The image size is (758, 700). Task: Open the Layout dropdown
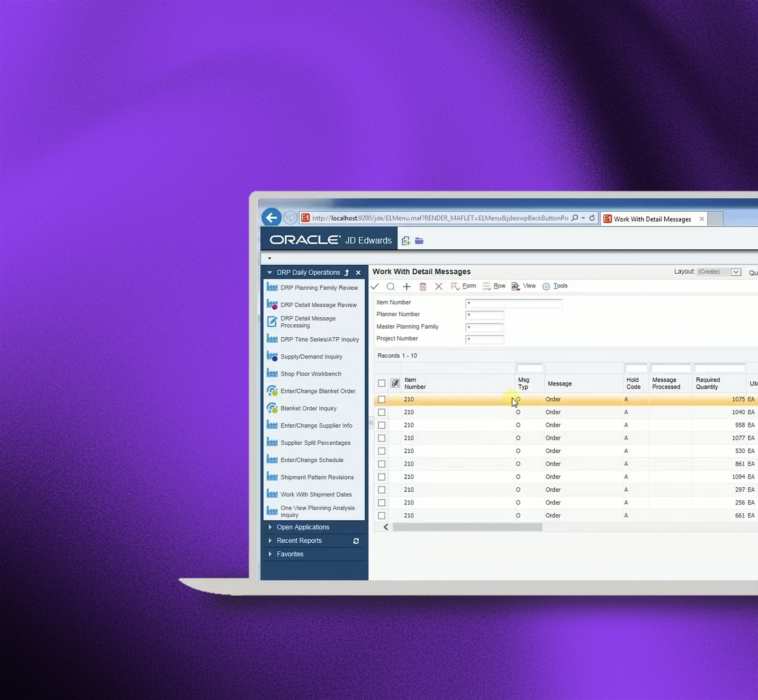click(x=736, y=272)
